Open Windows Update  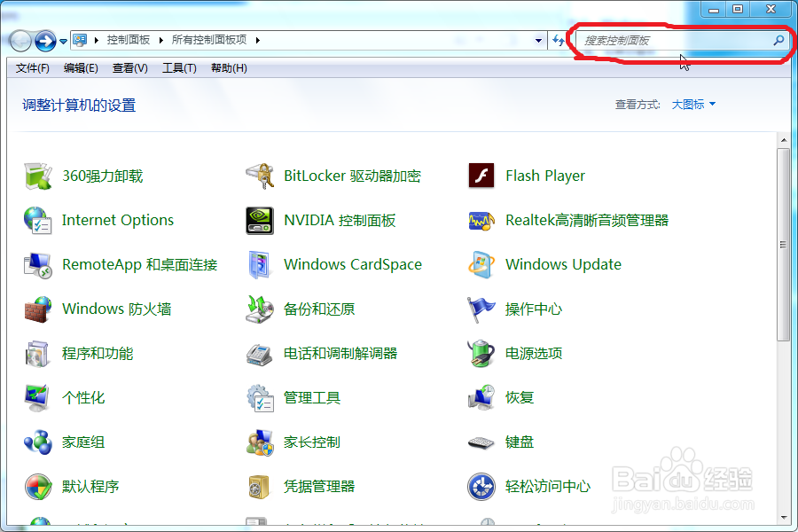tap(562, 264)
